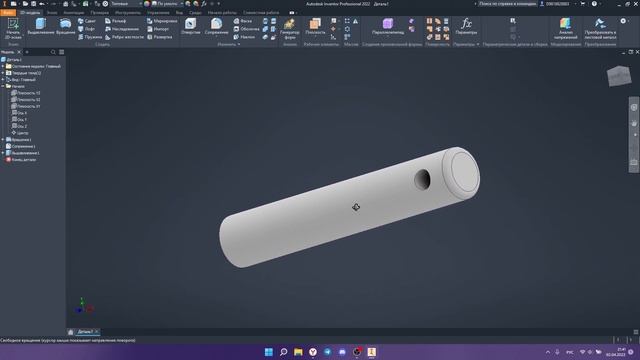Click the ViewCube in the viewport corner

point(619,76)
